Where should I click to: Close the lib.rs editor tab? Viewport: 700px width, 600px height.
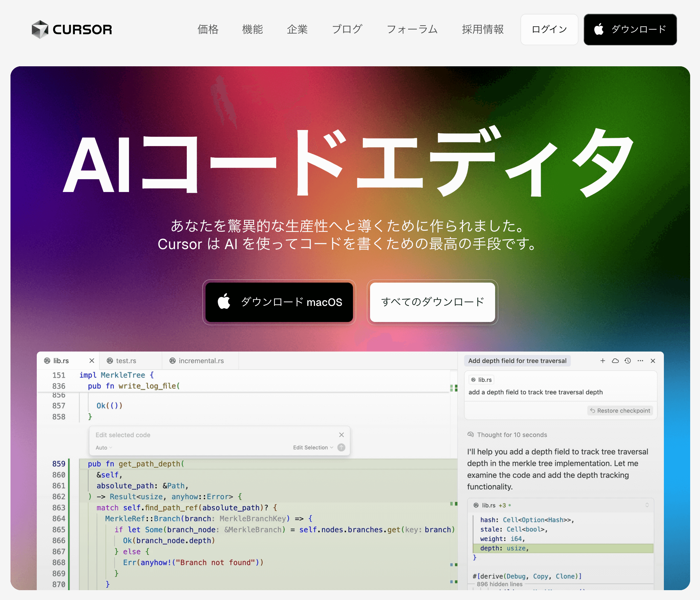pyautogui.click(x=92, y=361)
